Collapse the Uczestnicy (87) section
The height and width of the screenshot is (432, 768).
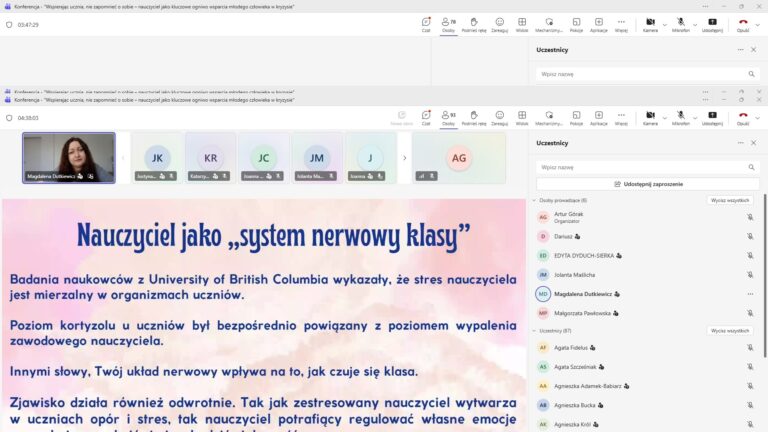pyautogui.click(x=534, y=331)
